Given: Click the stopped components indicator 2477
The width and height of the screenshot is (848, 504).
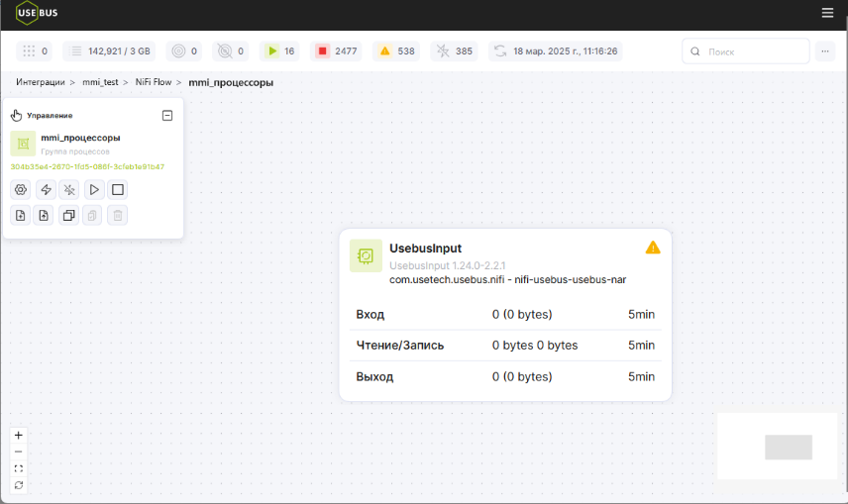Looking at the screenshot, I should pos(336,51).
